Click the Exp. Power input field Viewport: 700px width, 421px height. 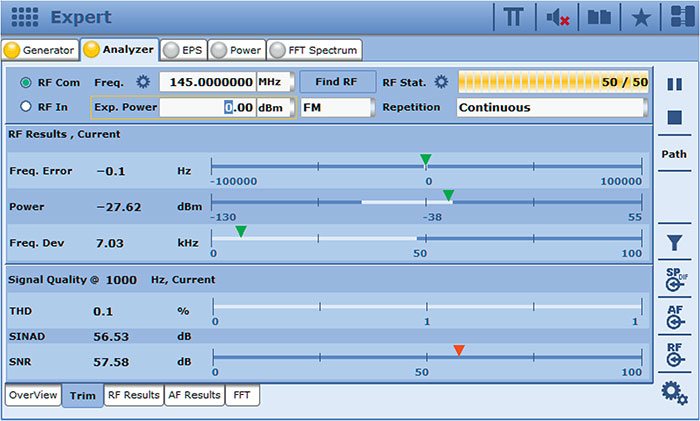(207, 107)
